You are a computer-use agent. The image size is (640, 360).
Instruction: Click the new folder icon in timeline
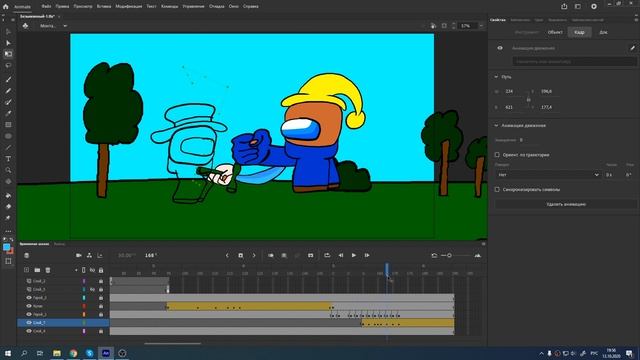37,270
